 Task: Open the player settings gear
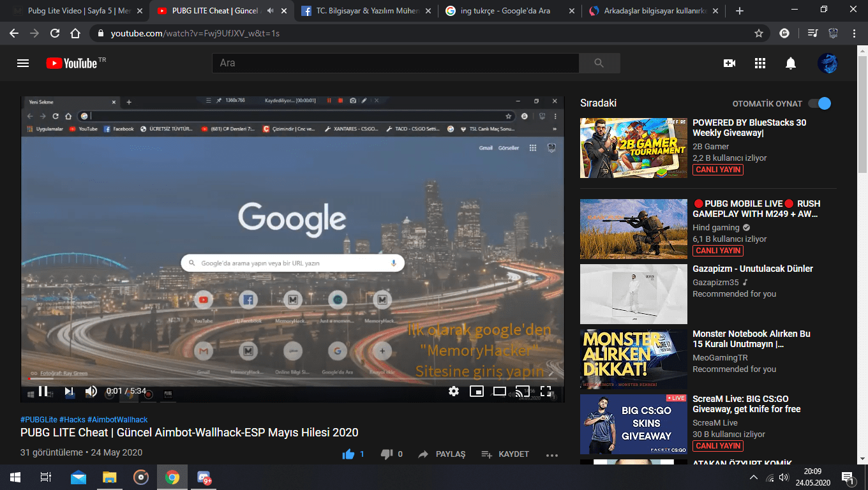click(454, 391)
